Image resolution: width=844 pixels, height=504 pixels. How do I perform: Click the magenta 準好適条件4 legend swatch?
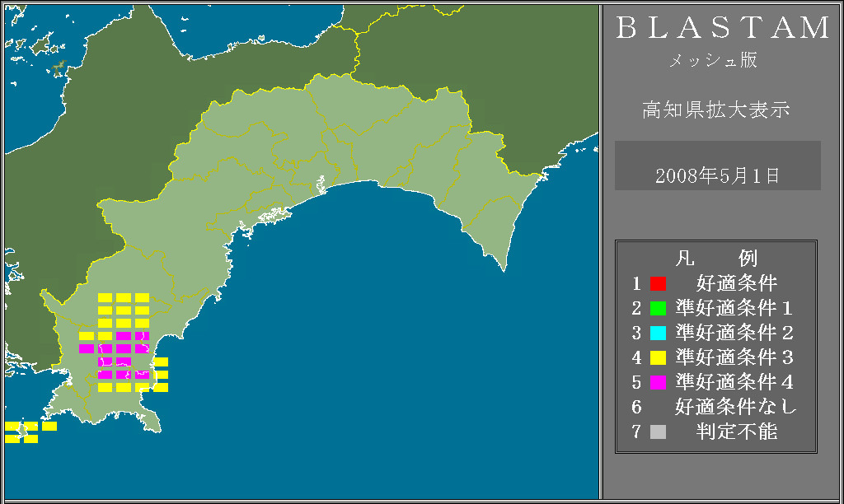pyautogui.click(x=657, y=382)
